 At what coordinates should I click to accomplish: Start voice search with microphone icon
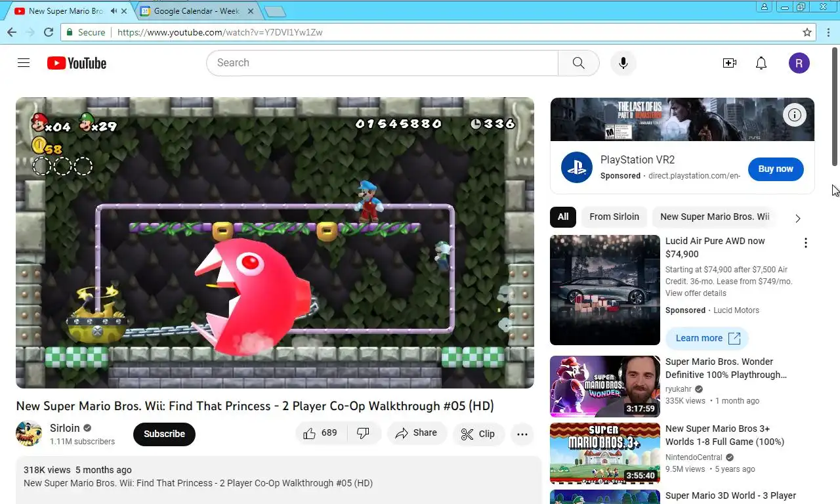(x=623, y=63)
